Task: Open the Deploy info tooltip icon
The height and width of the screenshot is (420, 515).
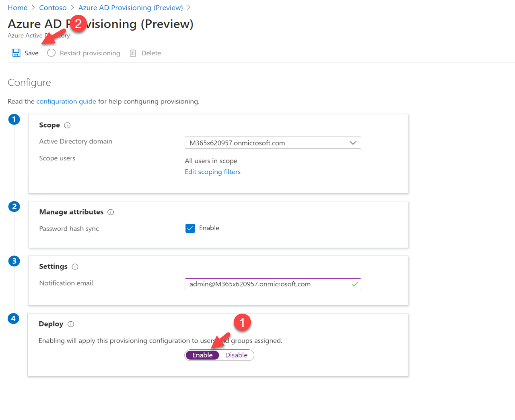Action: pyautogui.click(x=71, y=324)
